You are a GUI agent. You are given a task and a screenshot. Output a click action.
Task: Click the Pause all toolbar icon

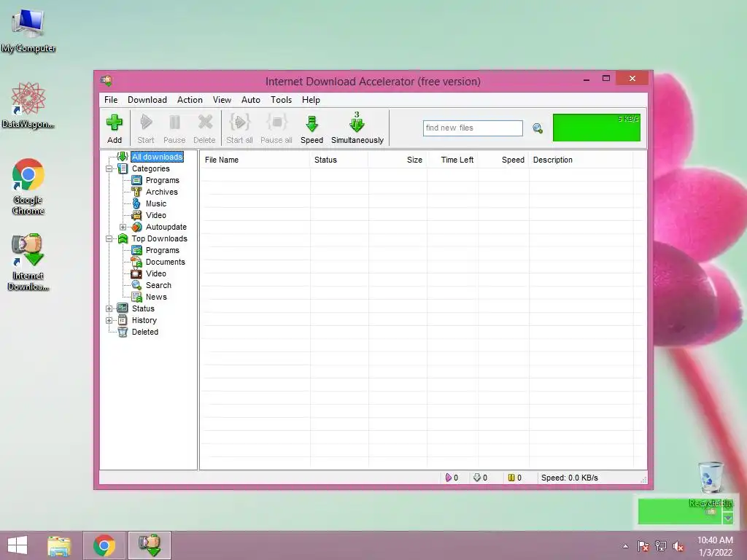coord(276,128)
